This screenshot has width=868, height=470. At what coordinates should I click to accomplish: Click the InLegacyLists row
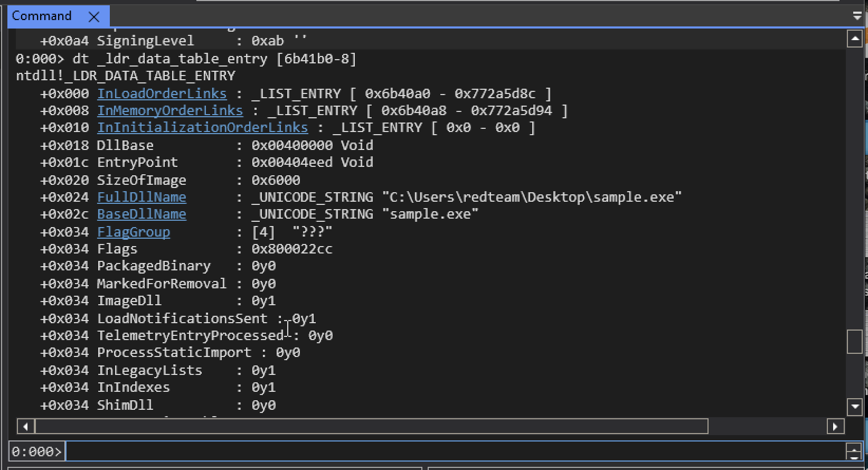point(158,370)
